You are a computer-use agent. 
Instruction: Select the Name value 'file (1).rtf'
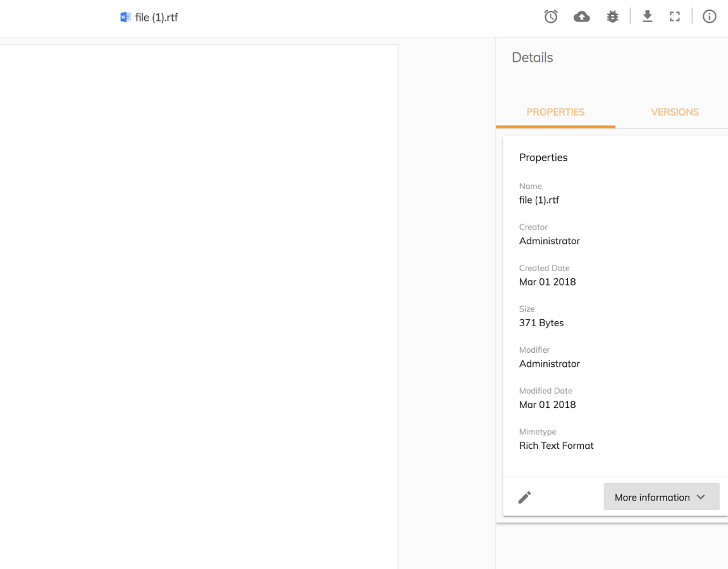(539, 200)
